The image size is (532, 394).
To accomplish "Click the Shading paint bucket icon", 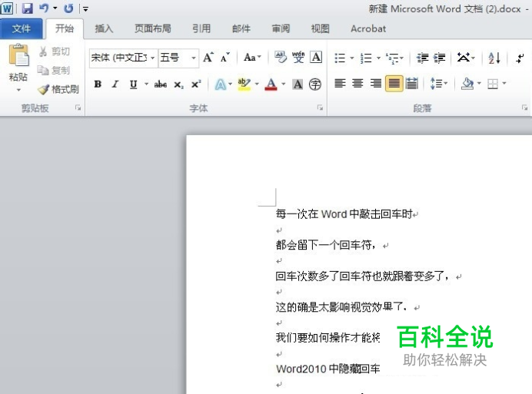I will click(x=467, y=84).
